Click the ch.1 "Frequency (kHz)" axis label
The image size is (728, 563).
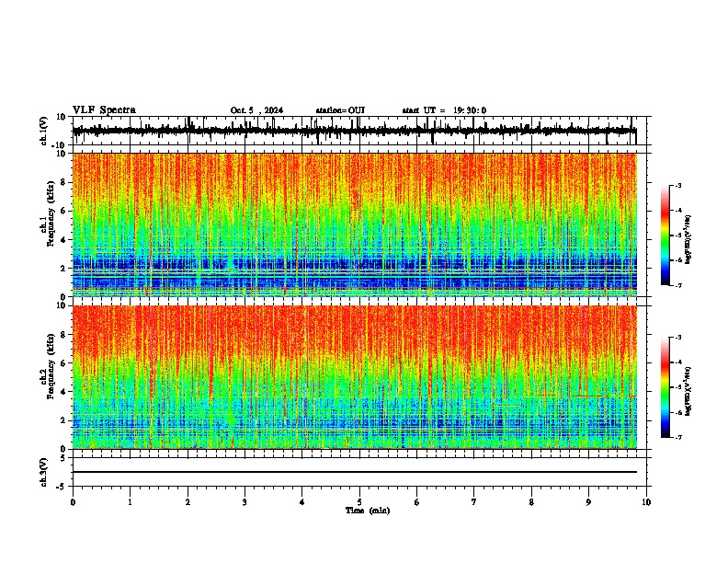[x=51, y=213]
